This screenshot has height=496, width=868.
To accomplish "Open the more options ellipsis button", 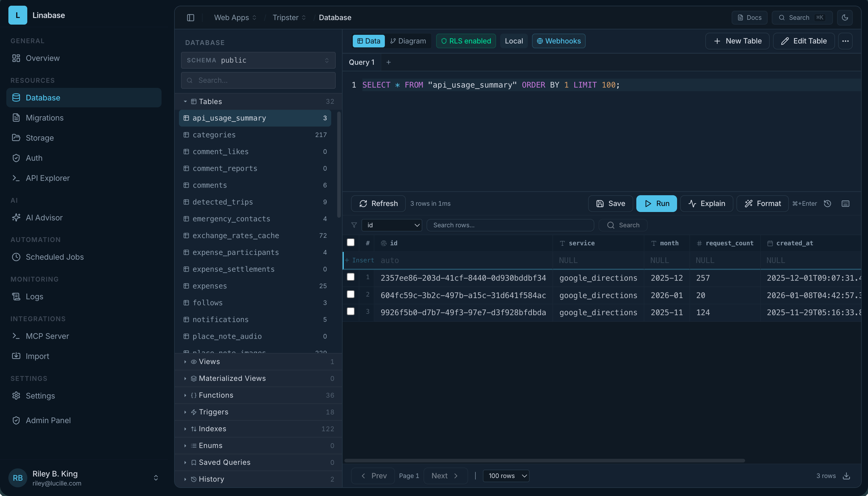I will click(845, 41).
